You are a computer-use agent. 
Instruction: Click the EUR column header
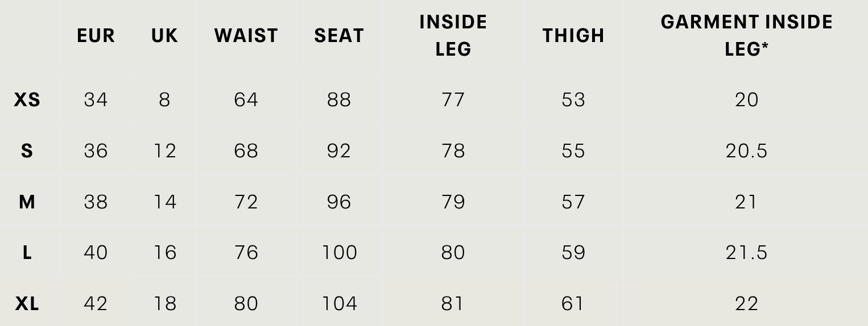(96, 36)
